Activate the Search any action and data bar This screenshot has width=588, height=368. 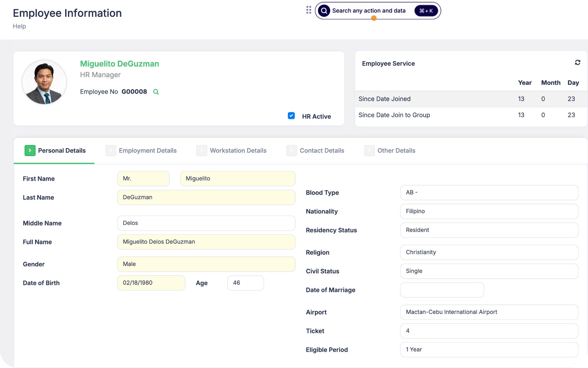369,10
